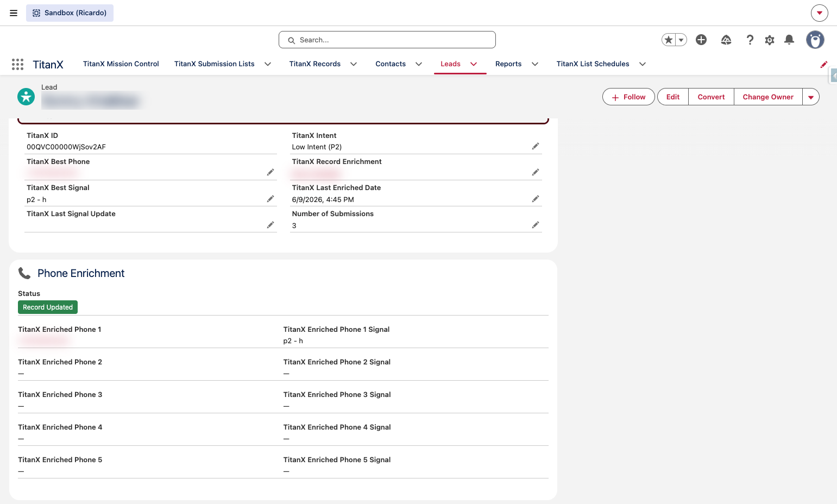Show more actions next to Change Owner
This screenshot has height=504, width=837.
(811, 97)
